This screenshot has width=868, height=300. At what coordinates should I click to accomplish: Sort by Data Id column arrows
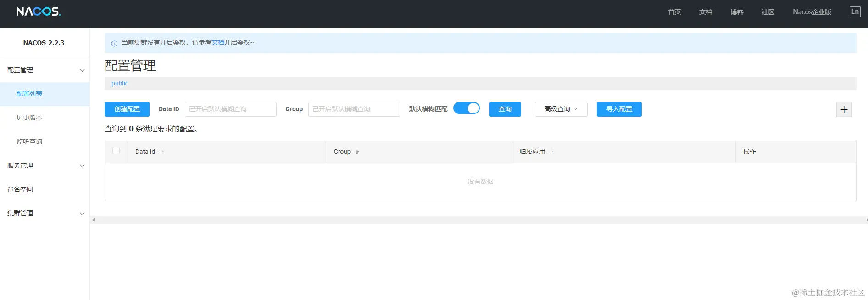coord(161,152)
